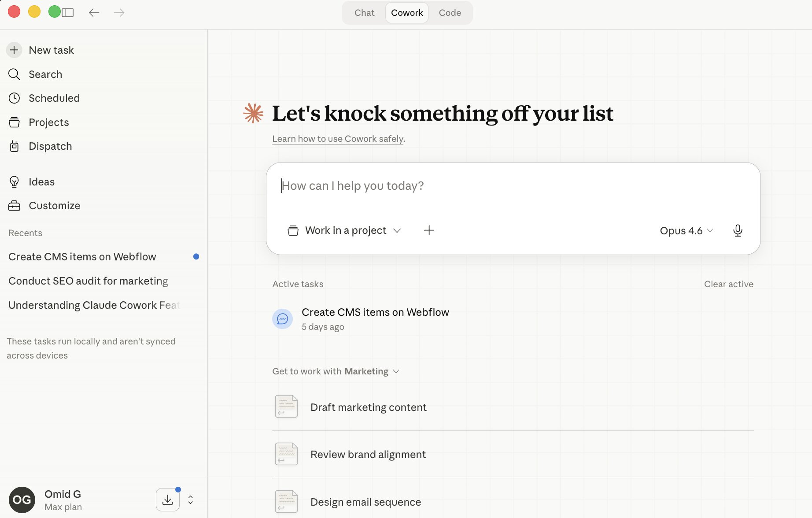Expand the Marketing category dropdown

coord(372,371)
